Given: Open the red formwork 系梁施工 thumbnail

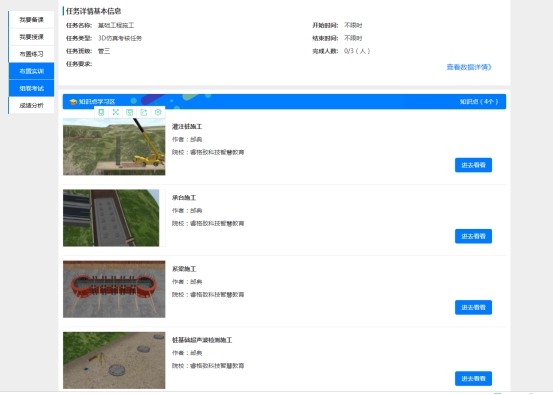Looking at the screenshot, I should (x=114, y=289).
